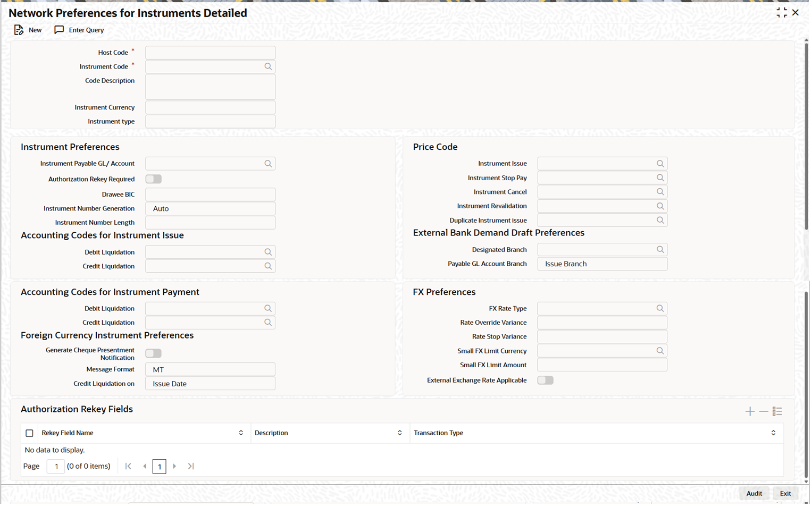Click the Small FX Limit Amount field
The image size is (812, 507).
click(602, 365)
